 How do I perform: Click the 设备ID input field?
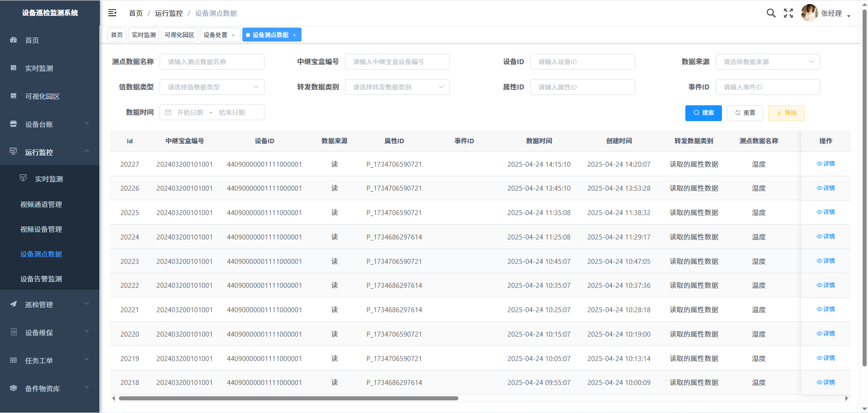point(582,62)
